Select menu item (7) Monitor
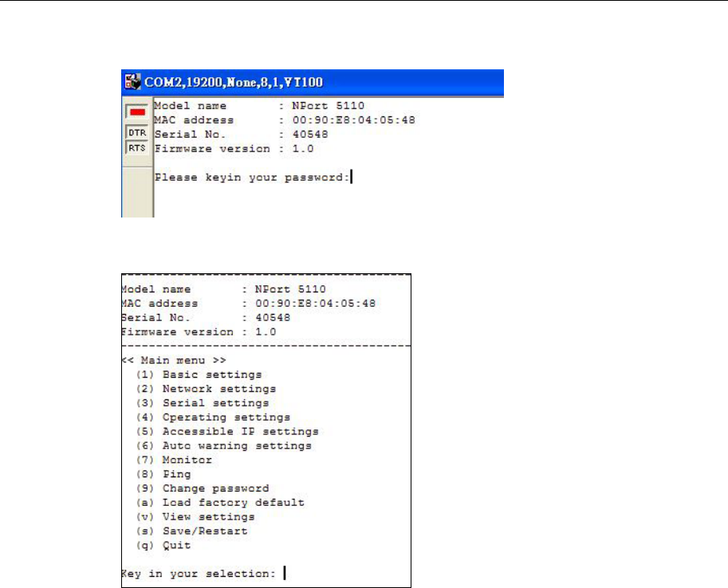 tap(174, 460)
